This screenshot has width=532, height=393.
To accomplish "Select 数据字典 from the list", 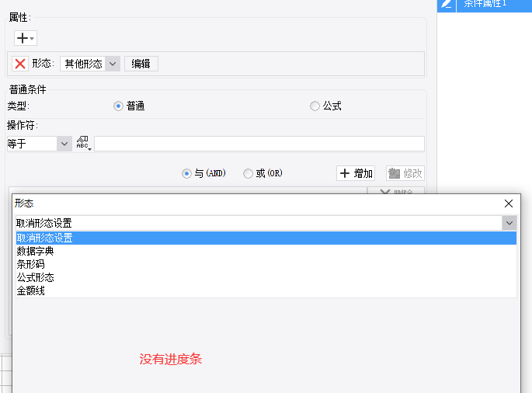I will (x=266, y=251).
